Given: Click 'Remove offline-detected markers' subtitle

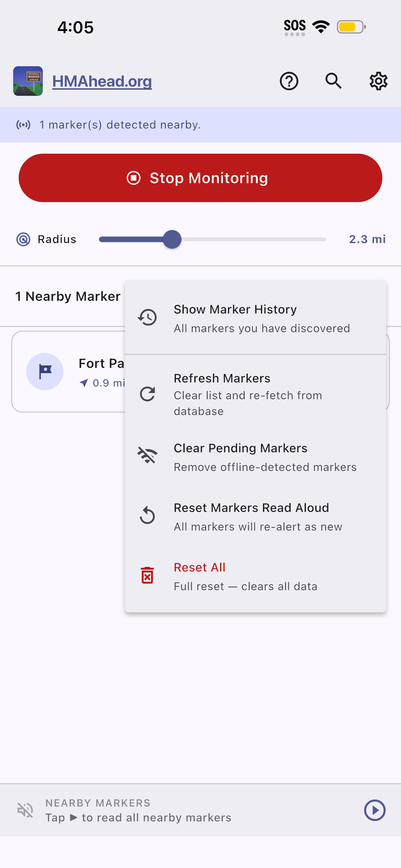Looking at the screenshot, I should click(265, 467).
